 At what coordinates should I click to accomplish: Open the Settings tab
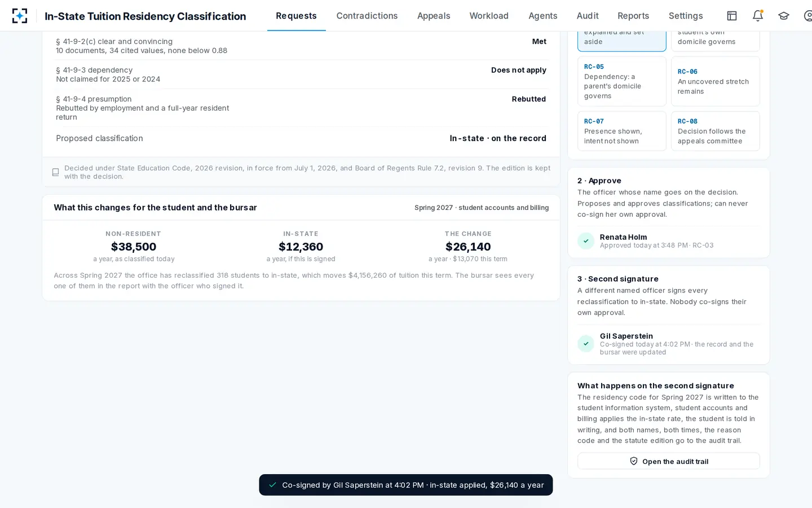point(686,16)
